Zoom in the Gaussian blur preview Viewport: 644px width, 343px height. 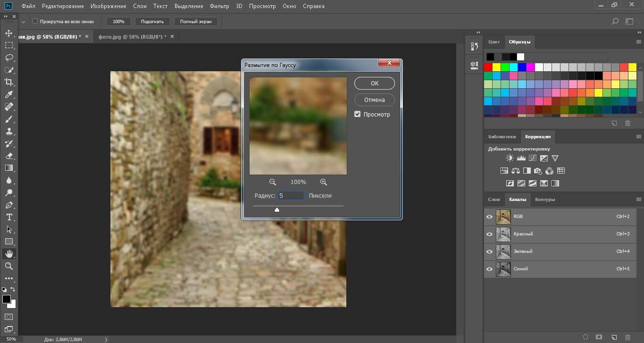click(x=323, y=182)
